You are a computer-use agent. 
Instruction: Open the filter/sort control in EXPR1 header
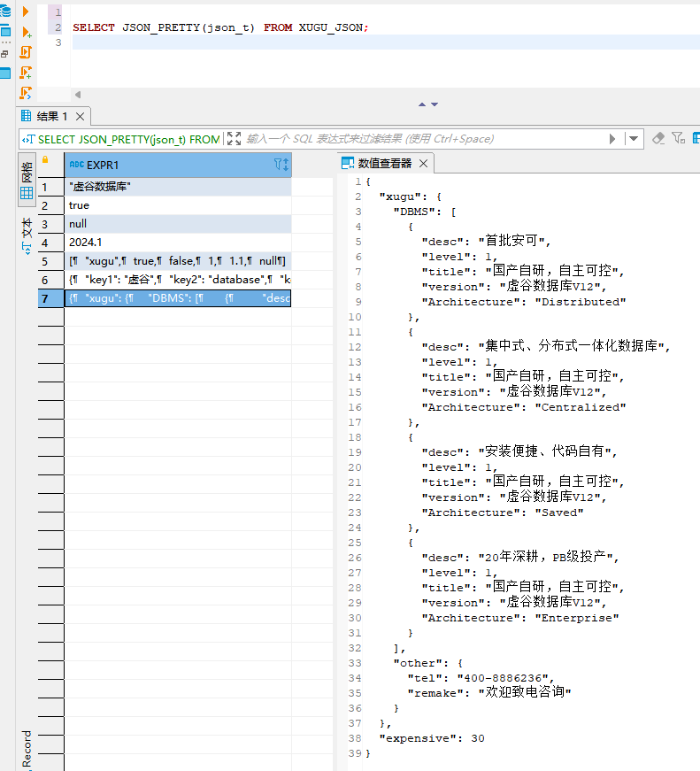[x=281, y=165]
